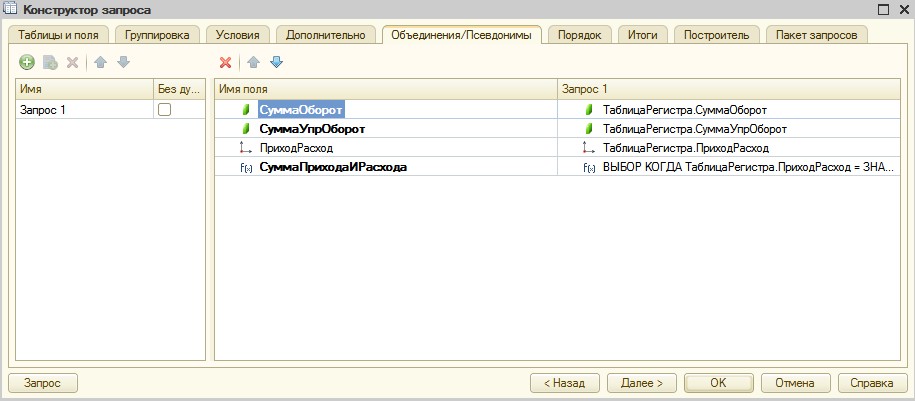915x401 pixels.
Task: Click ТаблицаРегистра.ПриходРасход cell
Action: pyautogui.click(x=729, y=148)
